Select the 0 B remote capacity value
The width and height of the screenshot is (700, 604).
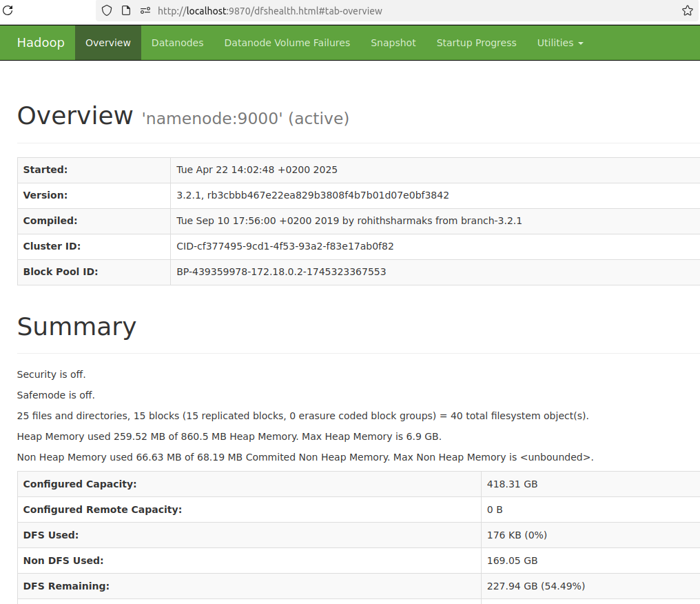point(495,510)
